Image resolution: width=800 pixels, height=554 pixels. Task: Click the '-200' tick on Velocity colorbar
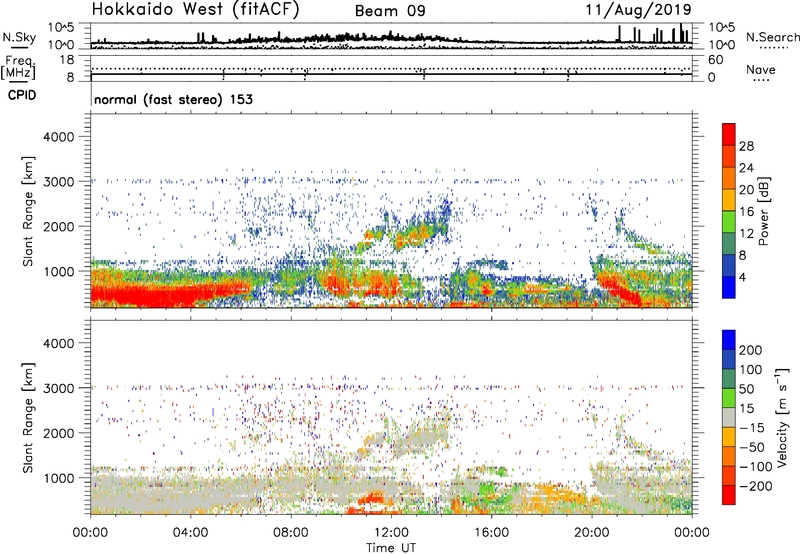coord(756,486)
